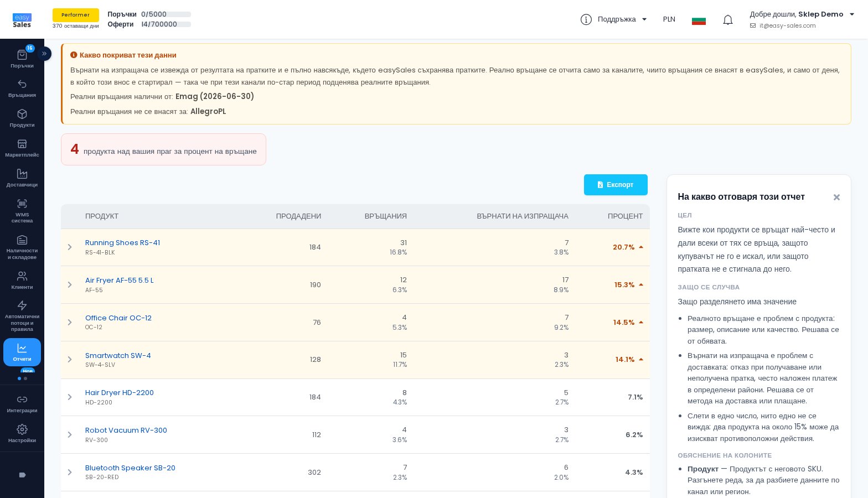This screenshot has height=498, width=868.
Task: Open the Маркетплейс sidebar item
Action: pyautogui.click(x=22, y=148)
